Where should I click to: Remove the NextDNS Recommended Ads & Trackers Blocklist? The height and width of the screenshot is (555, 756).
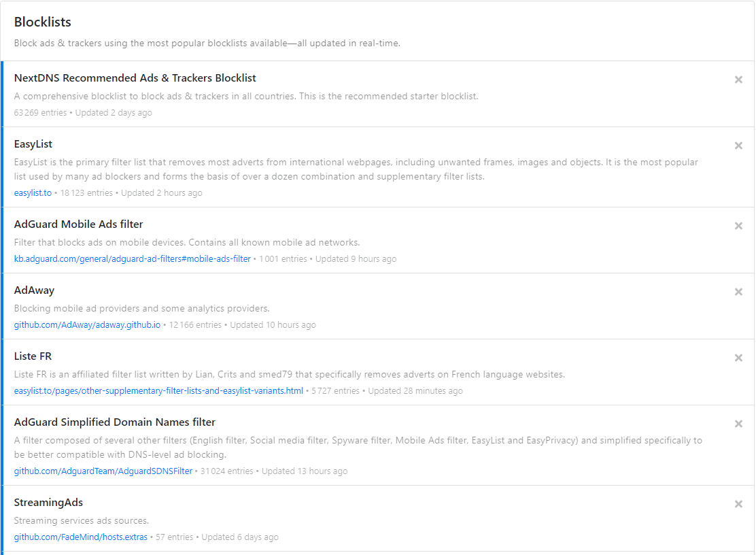click(738, 80)
